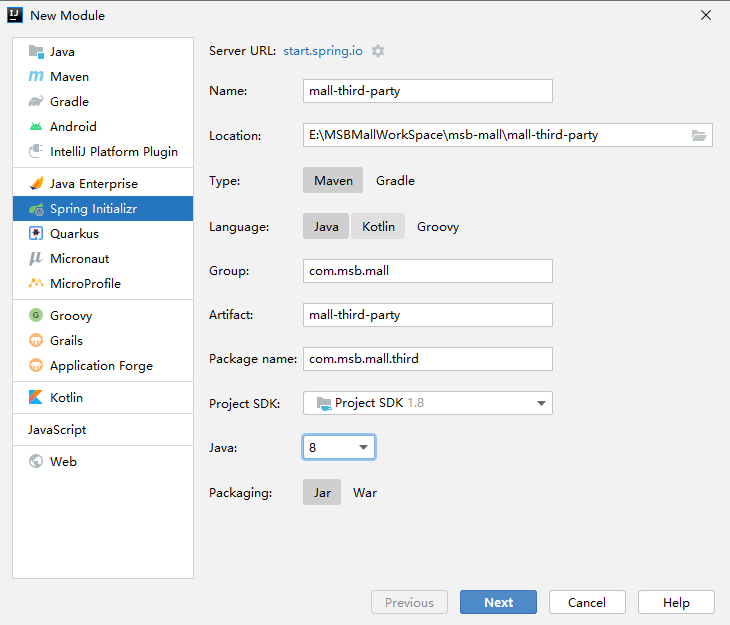Screen dimensions: 730x625
Task: Close the New Module dialog
Action: (706, 15)
